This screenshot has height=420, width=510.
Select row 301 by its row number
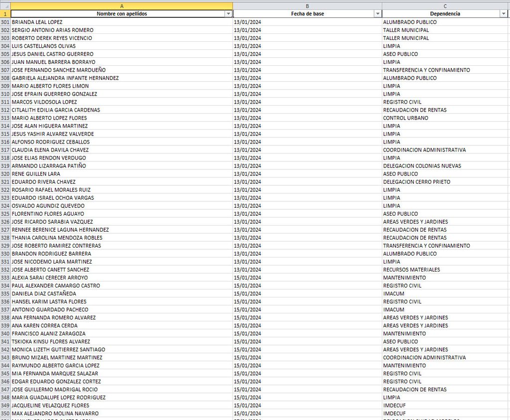point(5,22)
